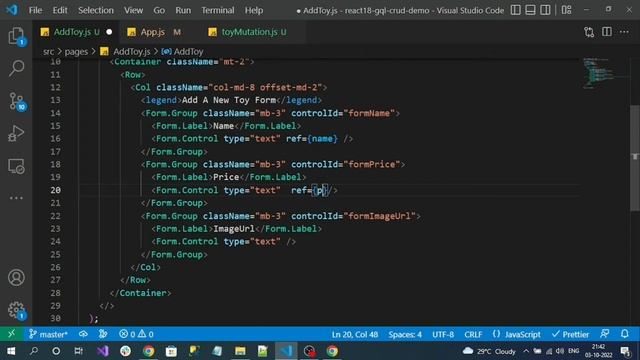Screen dimensions: 640x360
Task: Click the status bar icon beside the cloud
Action: tap(103, 334)
